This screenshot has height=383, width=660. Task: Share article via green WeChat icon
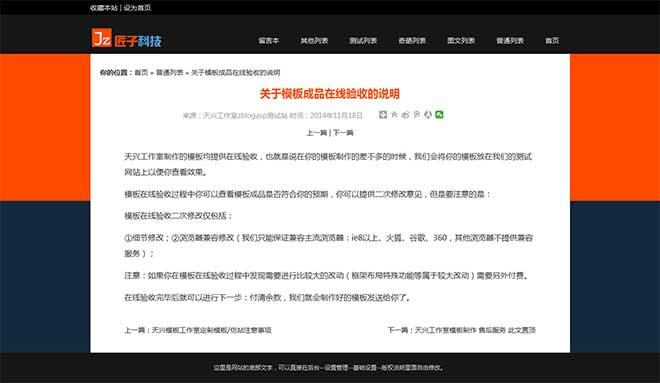tap(439, 114)
